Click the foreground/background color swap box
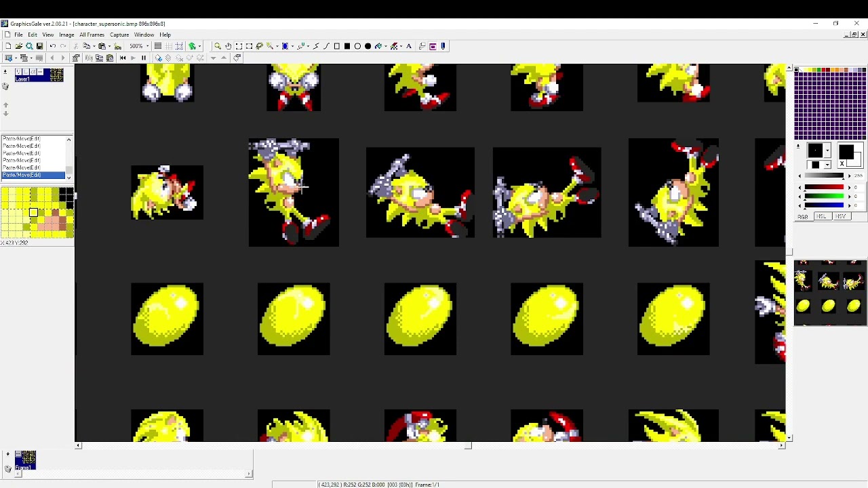The height and width of the screenshot is (488, 868). click(x=842, y=163)
